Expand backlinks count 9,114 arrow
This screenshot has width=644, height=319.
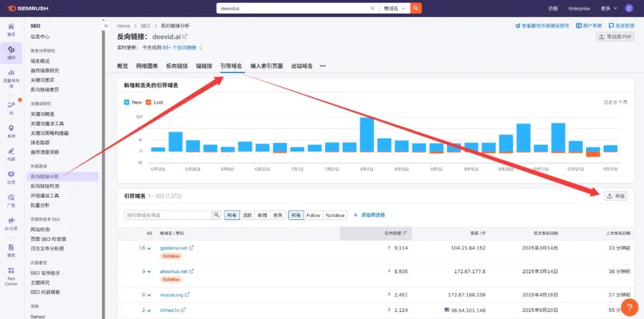(x=389, y=247)
